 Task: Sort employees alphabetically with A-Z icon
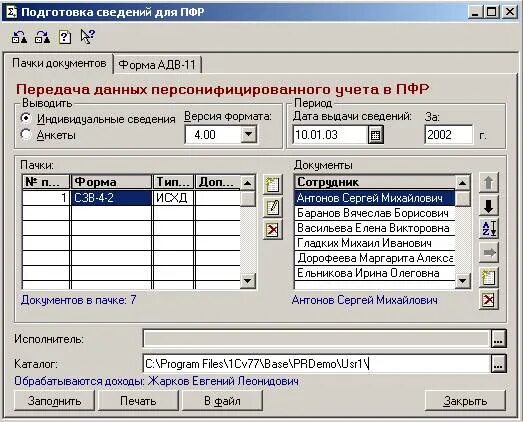(x=489, y=229)
